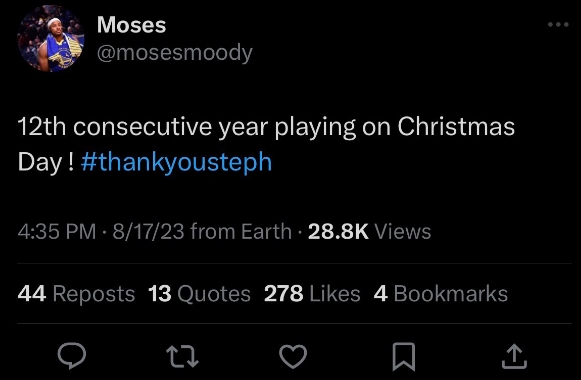The width and height of the screenshot is (581, 380).
Task: Click the 8/17/23 date
Action: pos(148,231)
